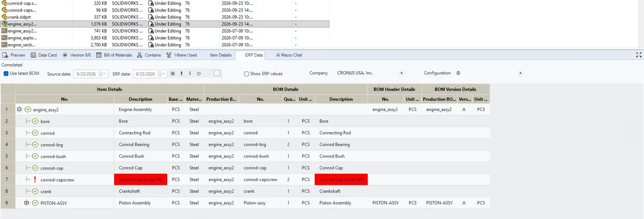
Task: Click Under Editing state icon in crank.sldprt row
Action: (151, 17)
